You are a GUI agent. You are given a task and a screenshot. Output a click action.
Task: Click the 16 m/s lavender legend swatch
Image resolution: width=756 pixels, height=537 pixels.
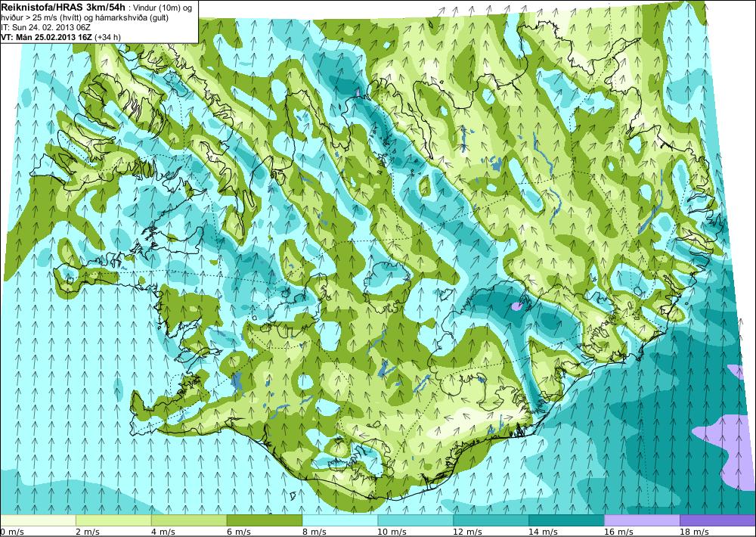point(642,520)
